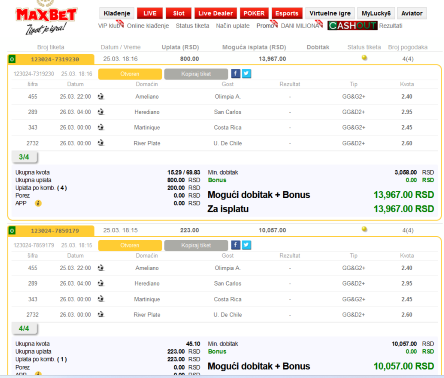Image resolution: width=444 pixels, height=378 pixels.
Task: Open DANI MILIONA promotion
Action: coord(300,26)
